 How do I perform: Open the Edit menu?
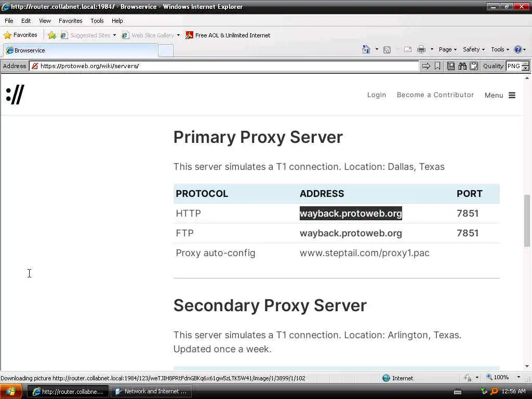point(26,21)
